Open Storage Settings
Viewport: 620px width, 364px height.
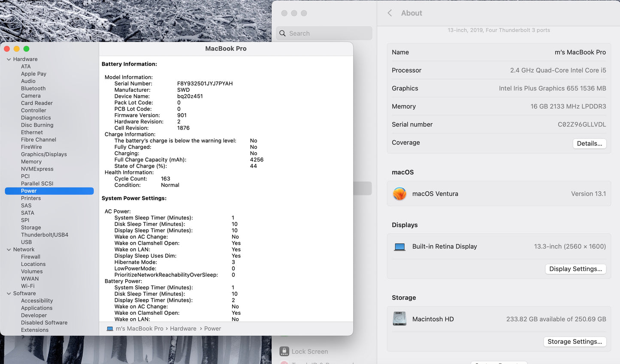pyautogui.click(x=575, y=342)
